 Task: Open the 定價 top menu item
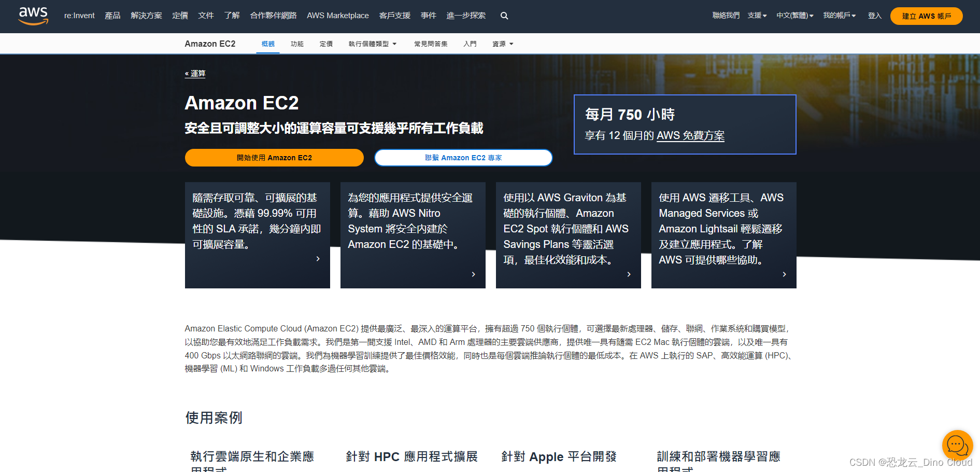(x=180, y=16)
